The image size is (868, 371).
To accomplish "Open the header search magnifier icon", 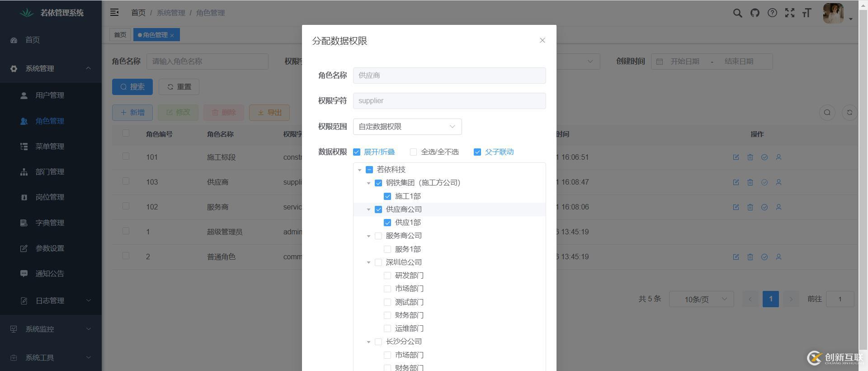I will pos(737,13).
